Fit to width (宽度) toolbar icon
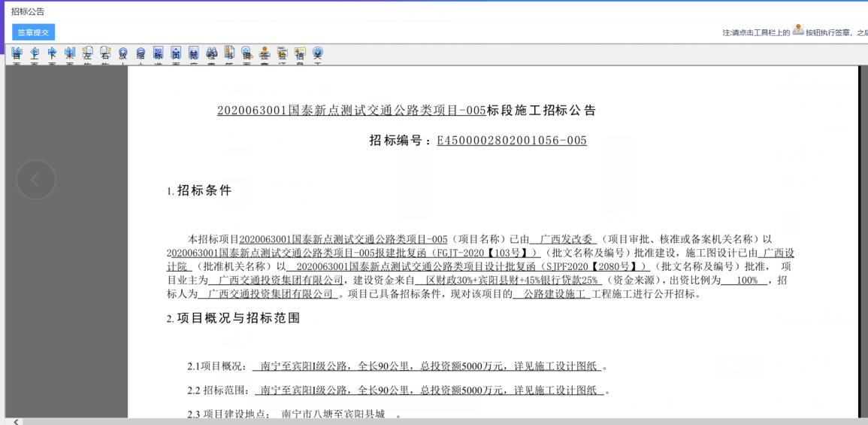Image resolution: width=868 pixels, height=425 pixels. coord(193,54)
